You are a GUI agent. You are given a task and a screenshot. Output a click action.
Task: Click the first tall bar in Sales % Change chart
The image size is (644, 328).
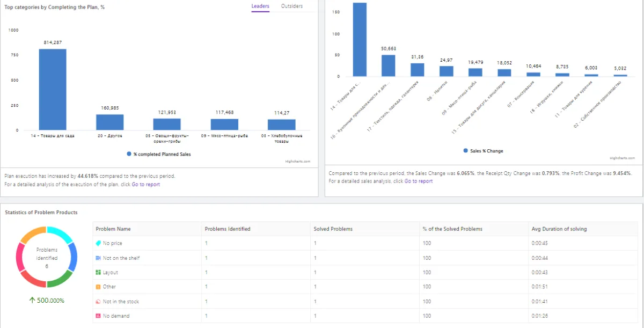tap(360, 39)
